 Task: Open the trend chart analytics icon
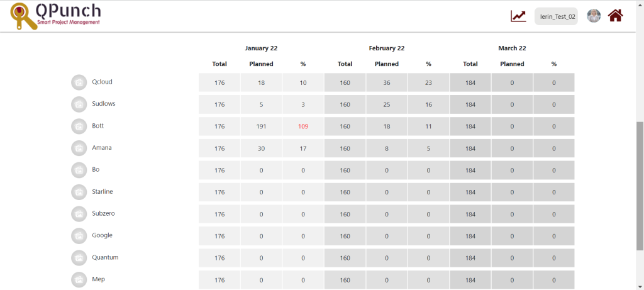point(518,16)
